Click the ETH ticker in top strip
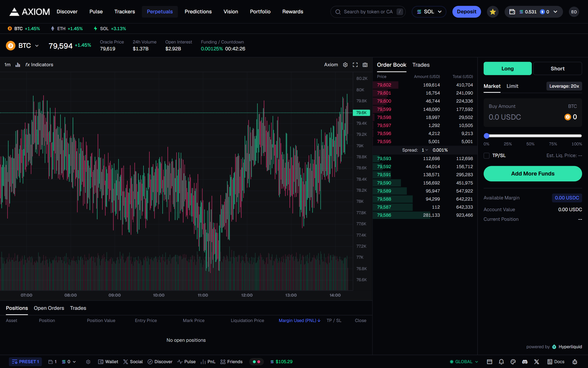Screen dimensions: 588x368 [67, 29]
